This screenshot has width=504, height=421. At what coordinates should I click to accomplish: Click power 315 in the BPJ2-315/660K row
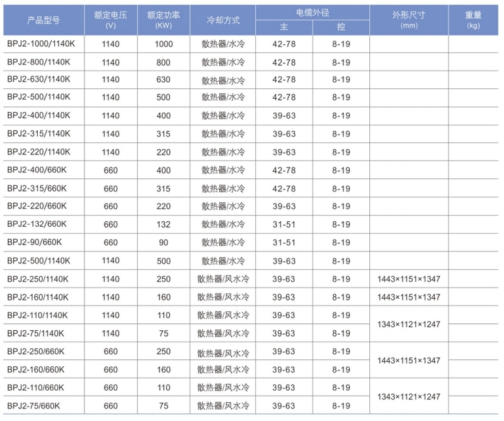[163, 189]
